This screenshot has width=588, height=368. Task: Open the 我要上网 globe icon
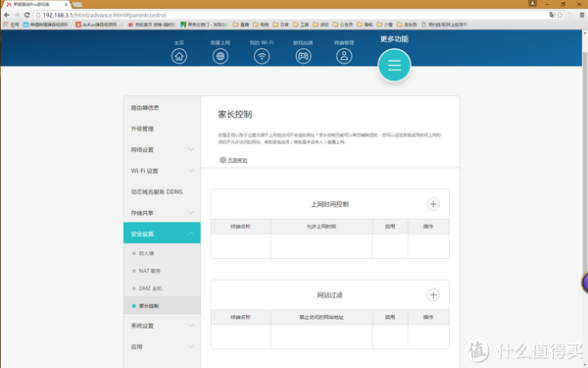[x=220, y=56]
